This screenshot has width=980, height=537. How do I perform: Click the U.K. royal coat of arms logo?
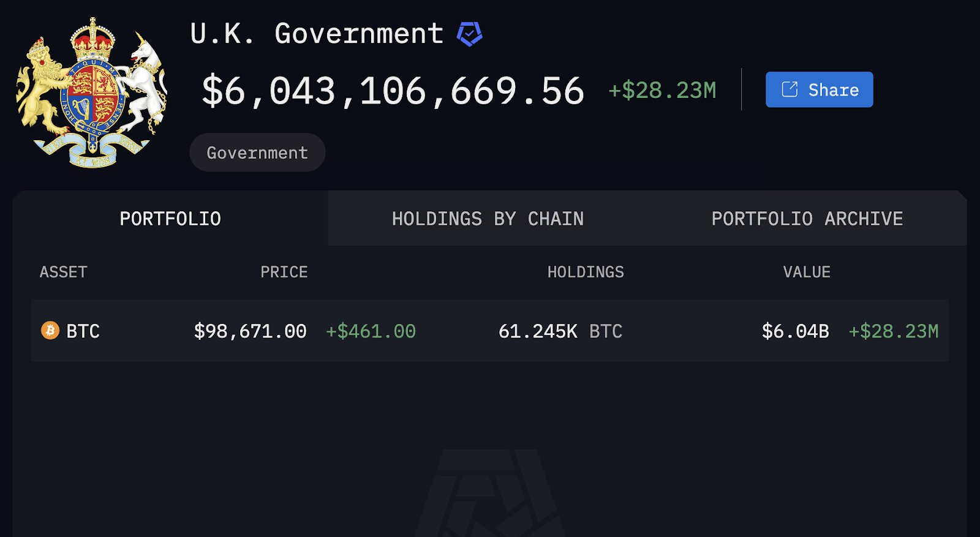(x=92, y=93)
